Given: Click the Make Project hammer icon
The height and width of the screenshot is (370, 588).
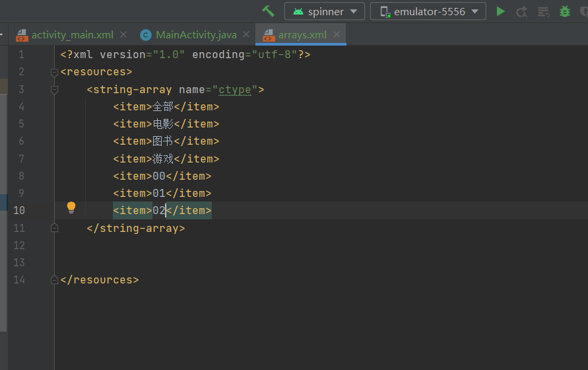Looking at the screenshot, I should pos(268,11).
